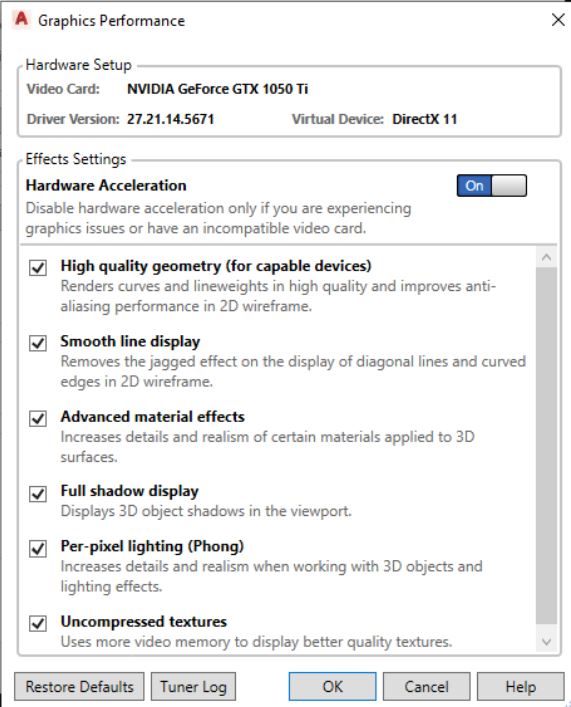This screenshot has width=571, height=707.
Task: Open the Tuner Log
Action: click(193, 687)
